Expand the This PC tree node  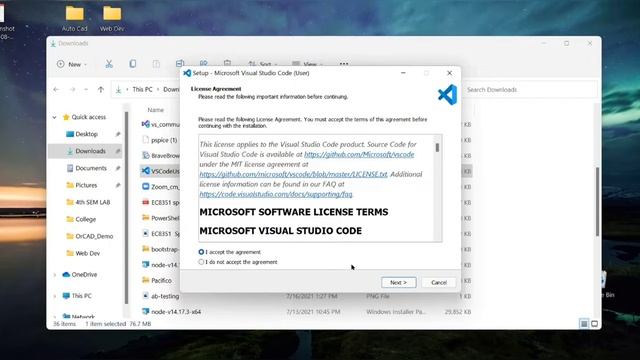point(54,296)
